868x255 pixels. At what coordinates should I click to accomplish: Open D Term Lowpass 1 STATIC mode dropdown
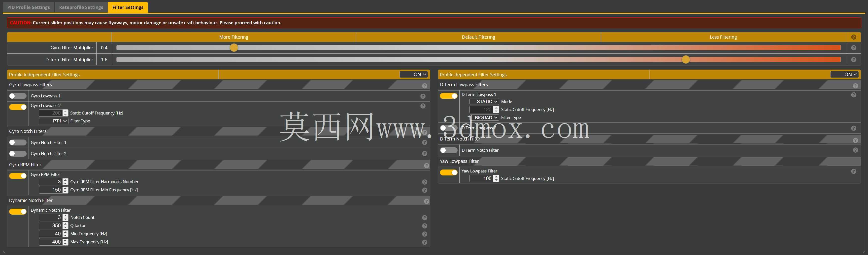(x=484, y=102)
